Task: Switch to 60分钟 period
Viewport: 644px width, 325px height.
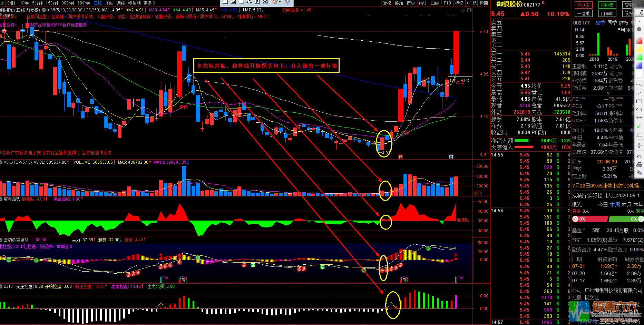Action: tap(84, 3)
